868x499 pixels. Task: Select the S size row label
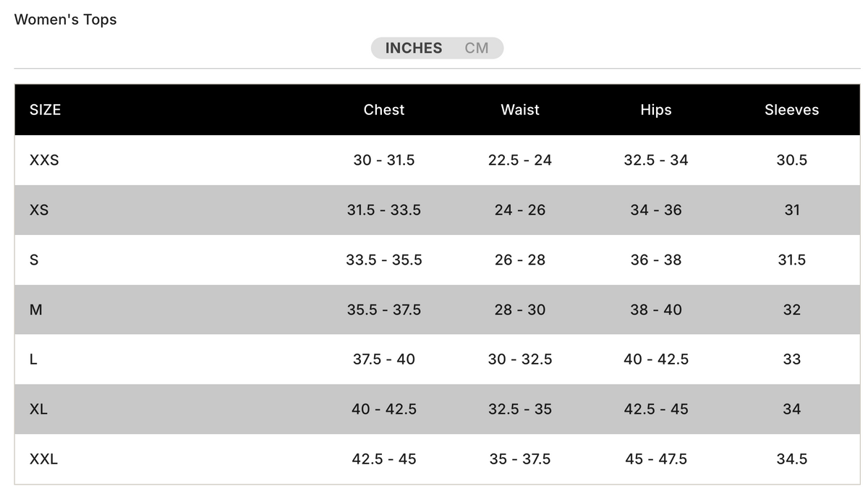tap(34, 260)
